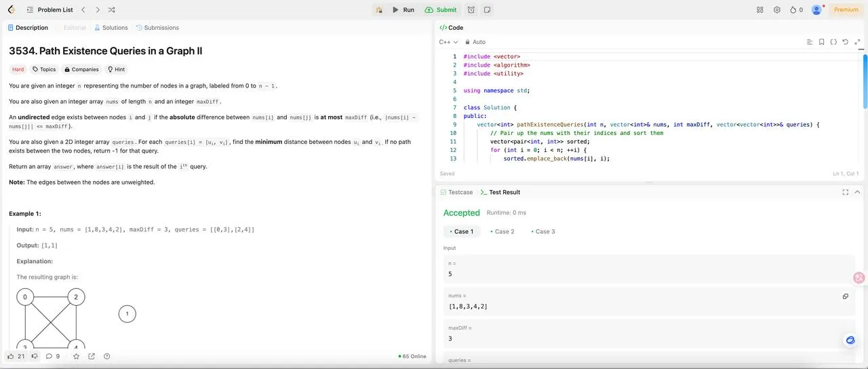
Task: Upvote the problem thumbs up
Action: coord(16,356)
